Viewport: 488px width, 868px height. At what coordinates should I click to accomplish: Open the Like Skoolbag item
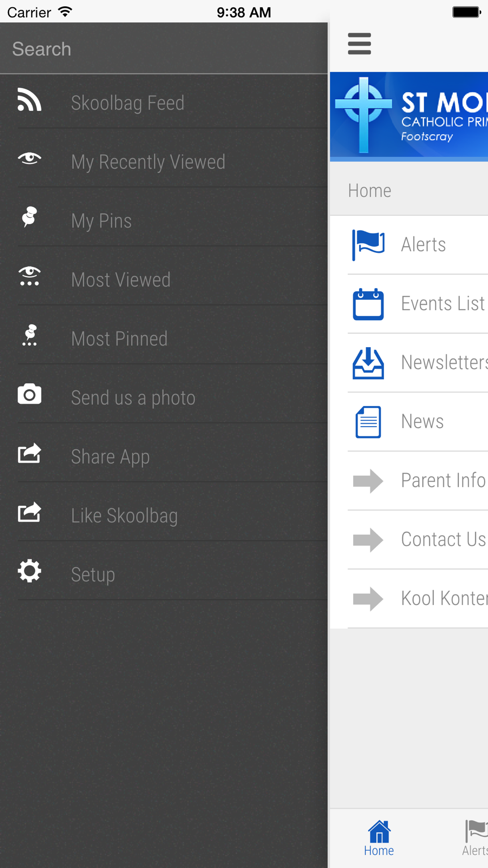164,516
